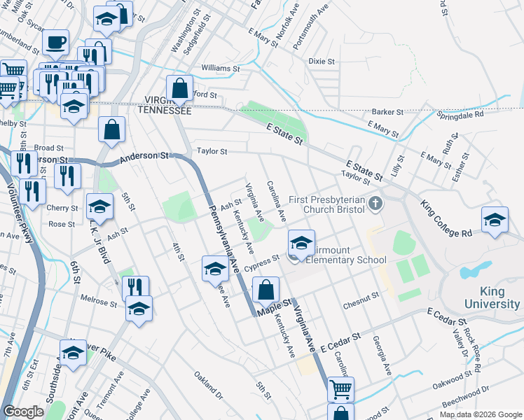Click shopping bag marker above Anderson St
Screen dimensions: 524x420
pos(111,130)
